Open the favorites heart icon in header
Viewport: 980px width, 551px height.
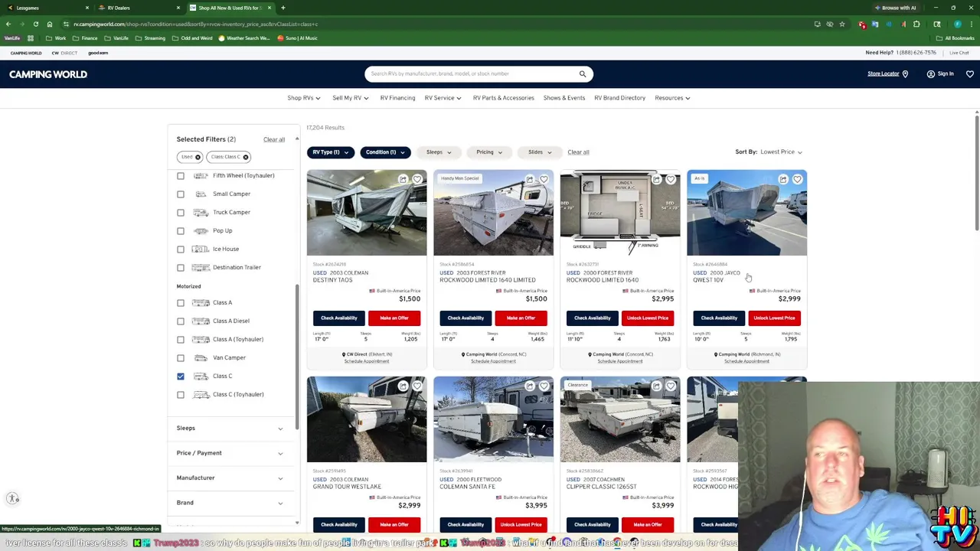[x=969, y=74]
